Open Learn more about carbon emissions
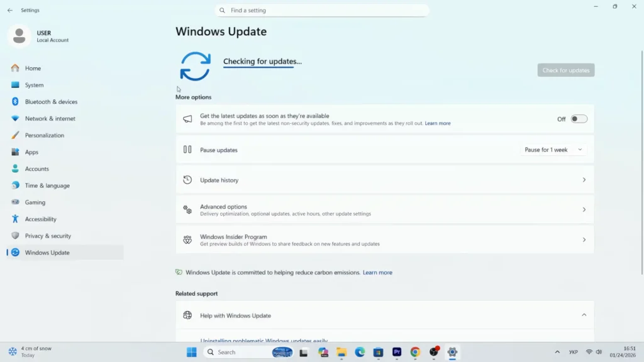The width and height of the screenshot is (644, 362). click(x=377, y=273)
